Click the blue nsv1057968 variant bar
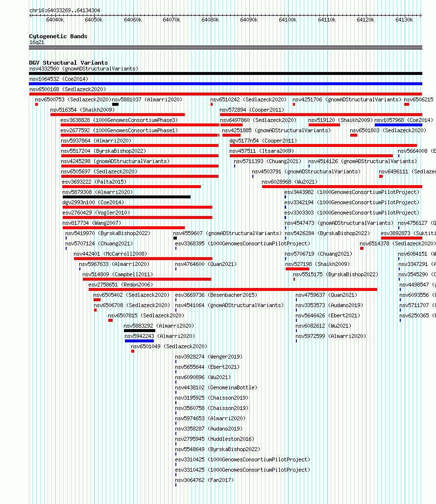Image resolution: width=436 pixels, height=504 pixels. tap(398, 125)
